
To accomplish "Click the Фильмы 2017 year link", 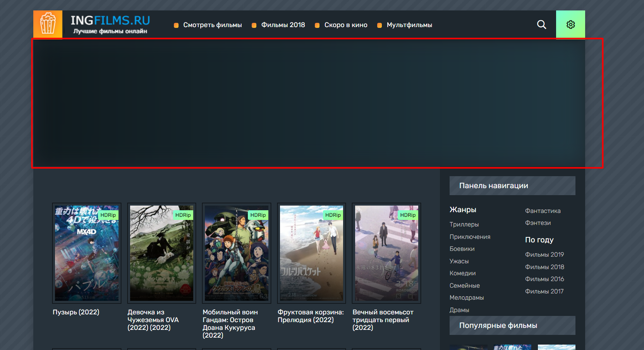I will point(544,292).
